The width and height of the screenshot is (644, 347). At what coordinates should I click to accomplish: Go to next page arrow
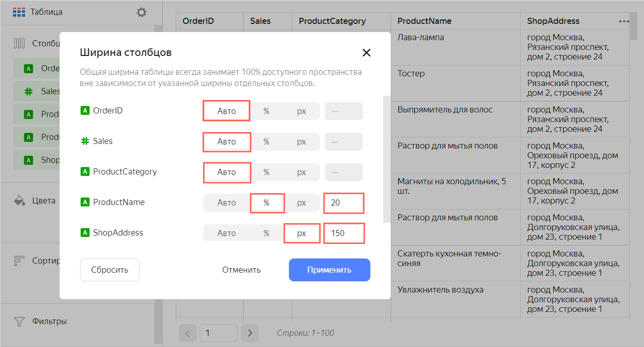point(250,333)
